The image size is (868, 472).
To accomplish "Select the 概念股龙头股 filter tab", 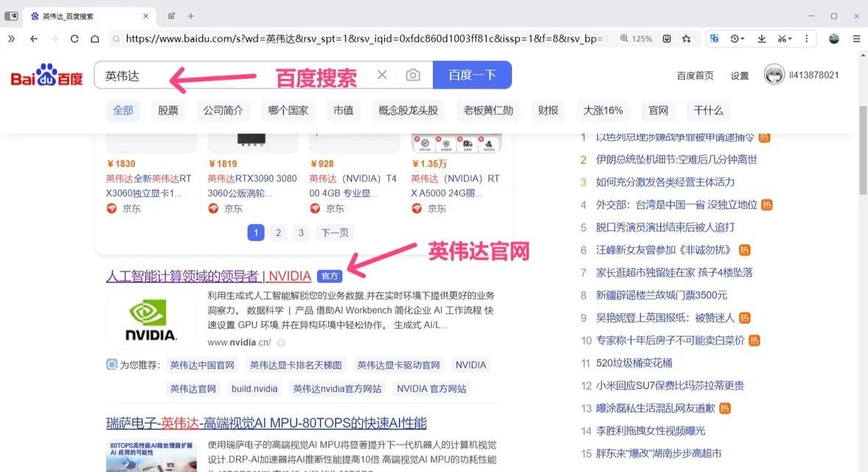I will [408, 110].
